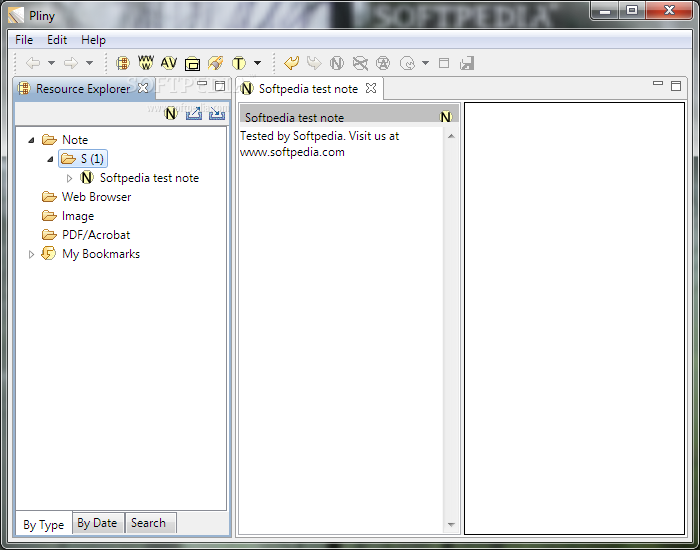Click the WWW web browser toolbar icon
Viewport: 700px width, 550px height.
(146, 63)
